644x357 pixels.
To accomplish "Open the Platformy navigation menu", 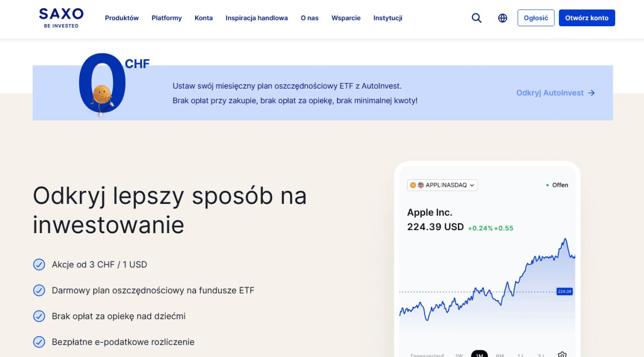I will [167, 18].
